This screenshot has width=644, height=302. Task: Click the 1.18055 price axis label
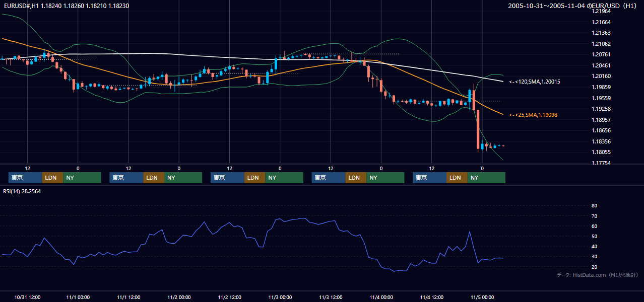(601, 152)
